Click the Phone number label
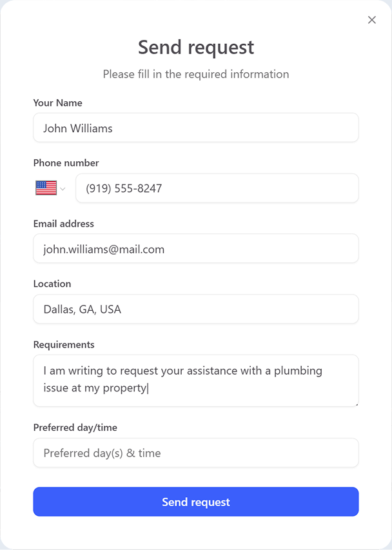The width and height of the screenshot is (392, 550). [x=66, y=162]
